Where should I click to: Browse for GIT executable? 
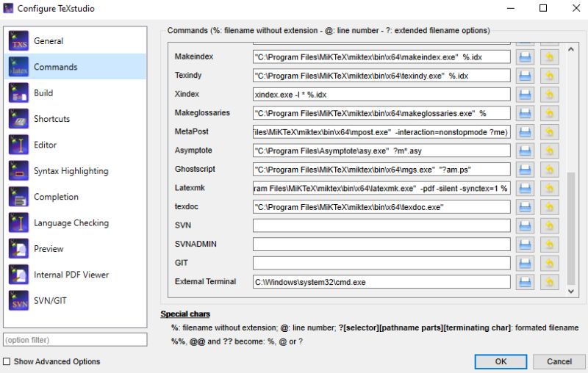coord(525,263)
